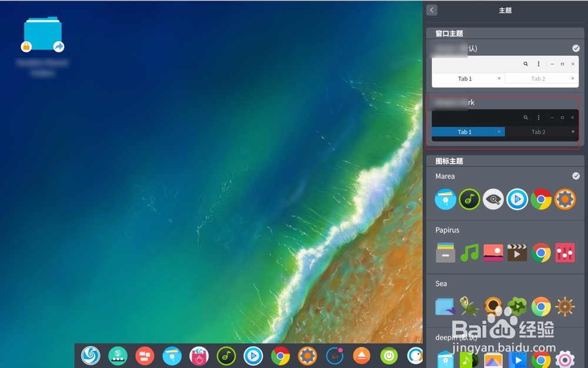Select the Marea icon theme label

click(445, 176)
